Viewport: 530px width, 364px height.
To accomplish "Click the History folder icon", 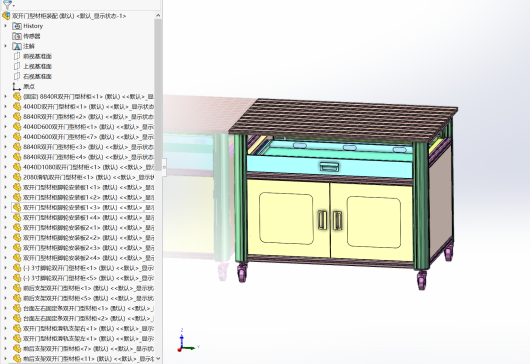I will 17,26.
